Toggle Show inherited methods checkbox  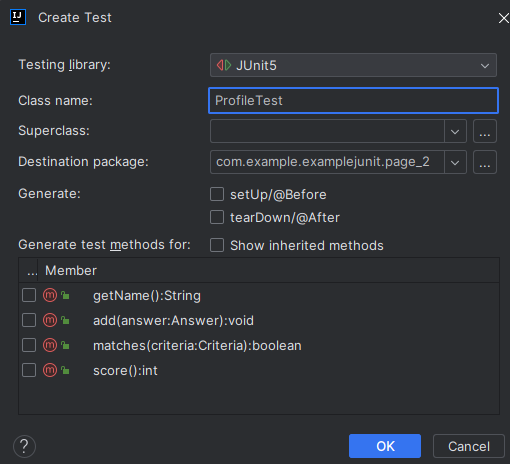coord(217,245)
